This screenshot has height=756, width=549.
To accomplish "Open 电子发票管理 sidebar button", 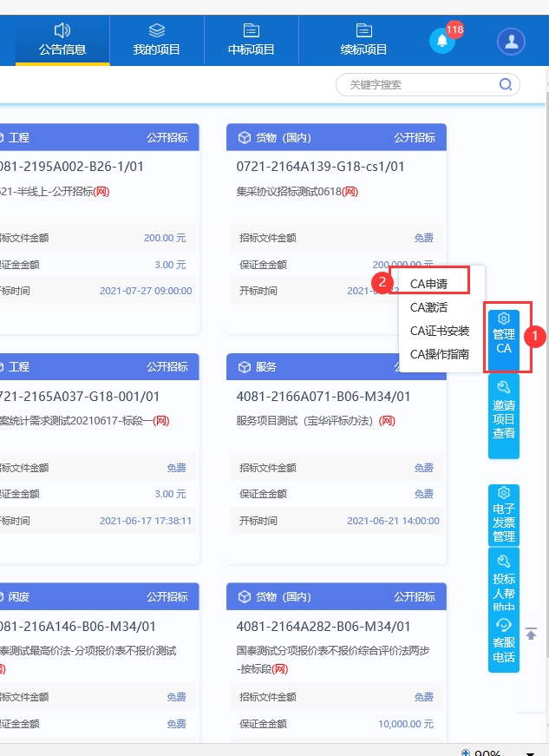I will 504,516.
